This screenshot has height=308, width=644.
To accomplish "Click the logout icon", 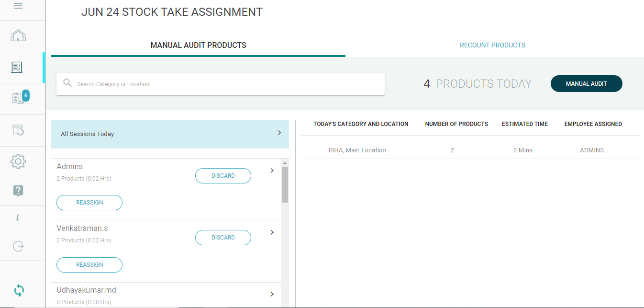I will [18, 246].
